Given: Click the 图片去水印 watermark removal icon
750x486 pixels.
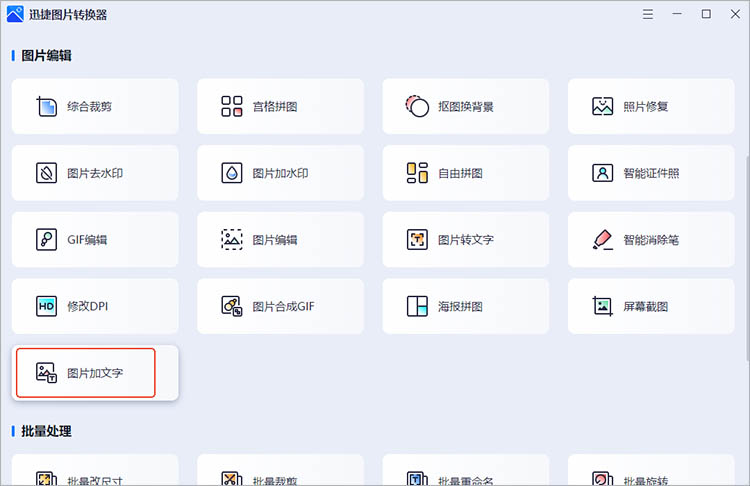Looking at the screenshot, I should (46, 173).
